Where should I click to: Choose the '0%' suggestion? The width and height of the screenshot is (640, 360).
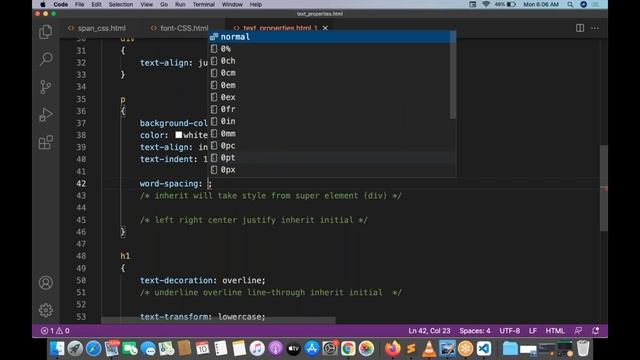click(329, 49)
